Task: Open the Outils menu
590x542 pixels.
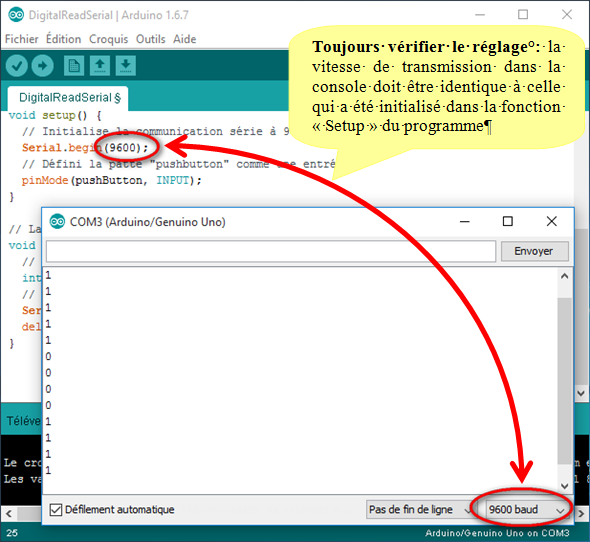Action: point(151,39)
